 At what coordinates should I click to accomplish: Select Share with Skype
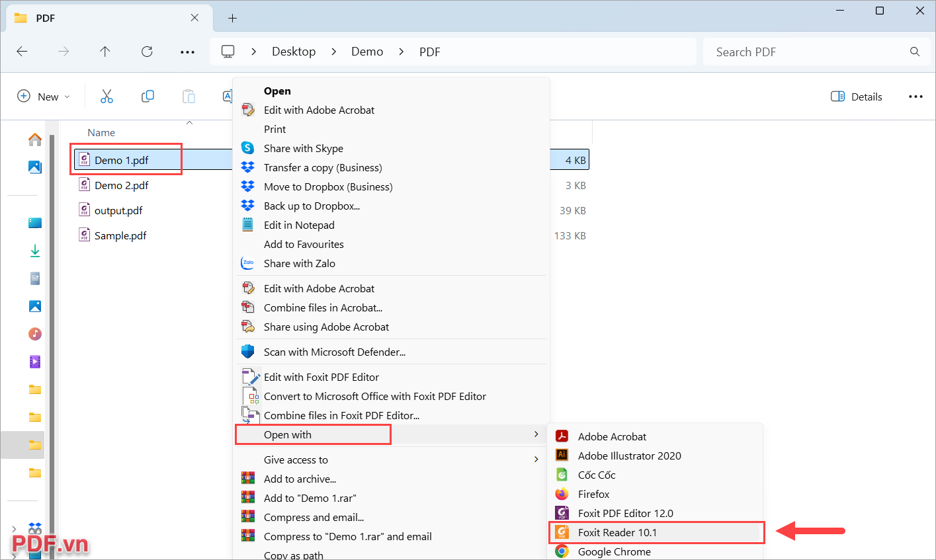[x=392, y=149]
